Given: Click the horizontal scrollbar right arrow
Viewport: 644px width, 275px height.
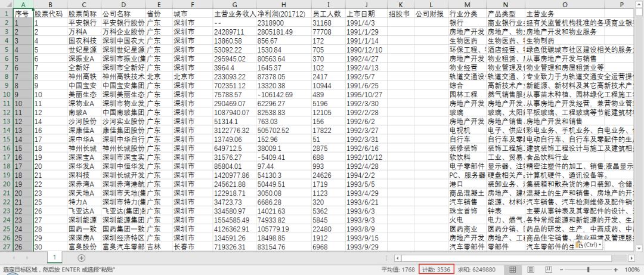Looking at the screenshot, I should [x=631, y=258].
